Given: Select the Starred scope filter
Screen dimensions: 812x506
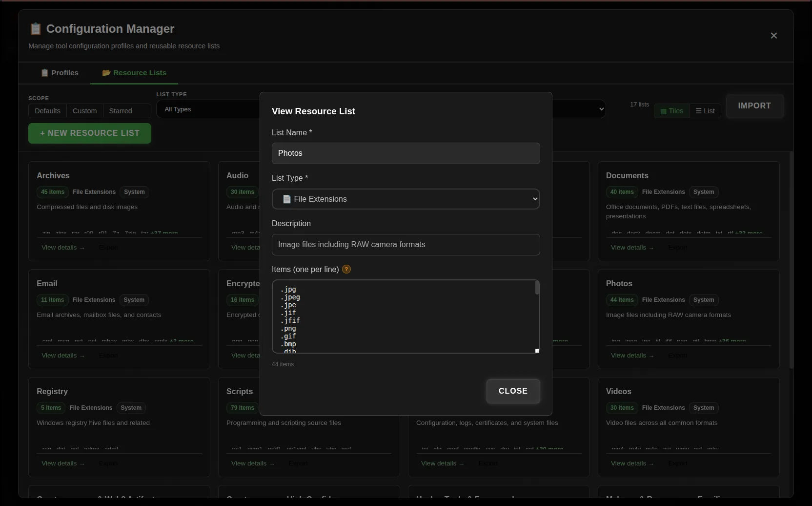Looking at the screenshot, I should 121,111.
